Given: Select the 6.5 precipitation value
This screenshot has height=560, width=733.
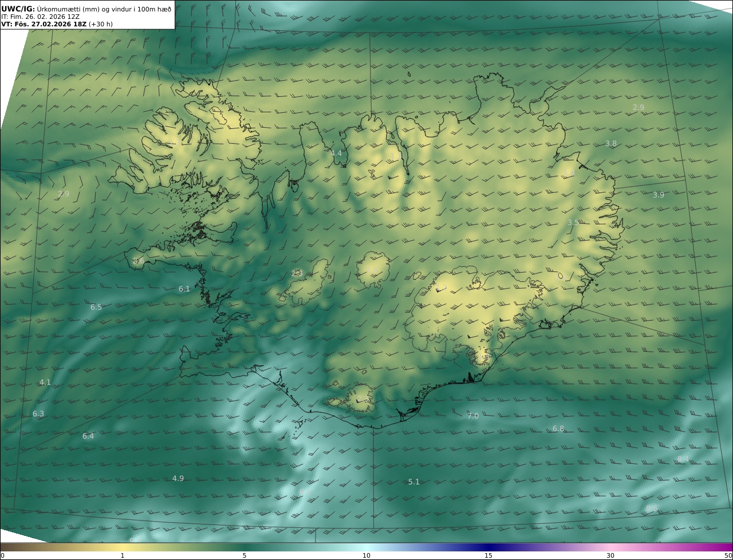Looking at the screenshot, I should [96, 307].
